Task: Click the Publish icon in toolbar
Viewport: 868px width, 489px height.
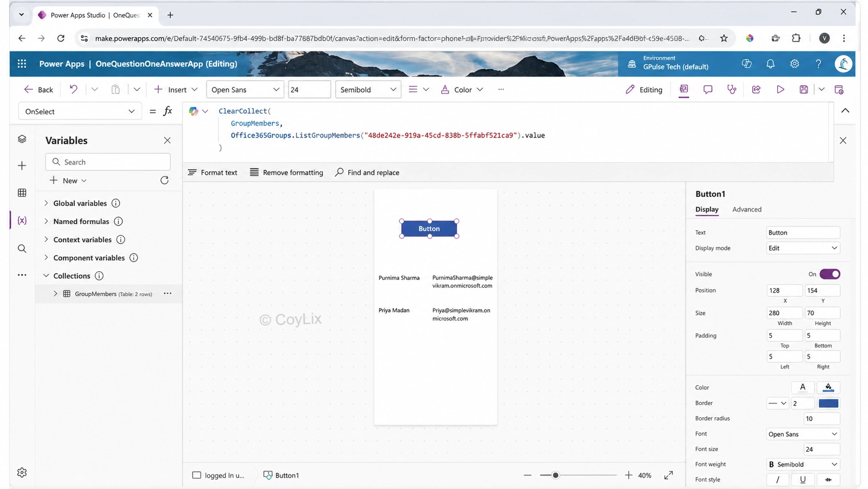Action: tap(839, 89)
